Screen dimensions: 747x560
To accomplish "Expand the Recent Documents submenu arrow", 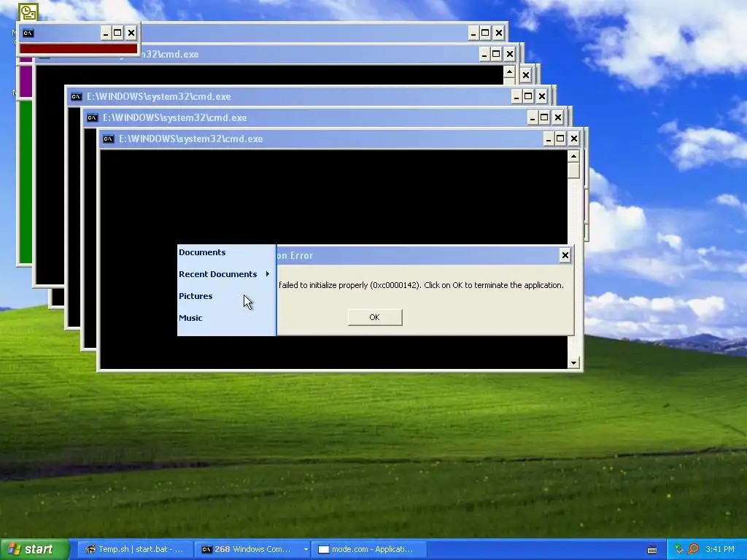I will (268, 274).
